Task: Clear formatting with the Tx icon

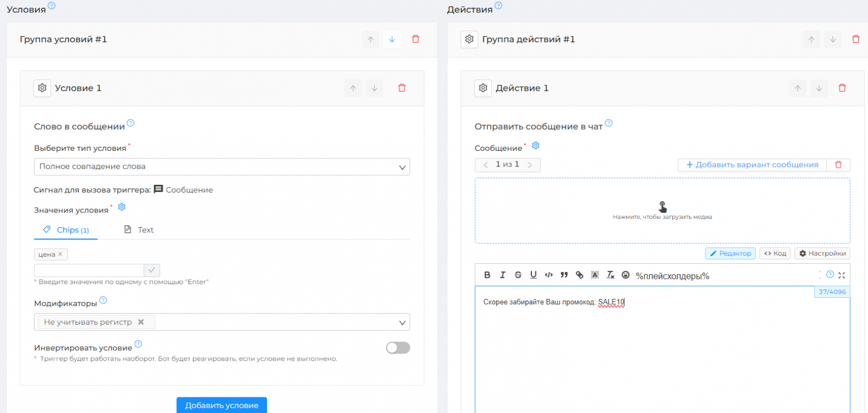Action: [x=610, y=274]
